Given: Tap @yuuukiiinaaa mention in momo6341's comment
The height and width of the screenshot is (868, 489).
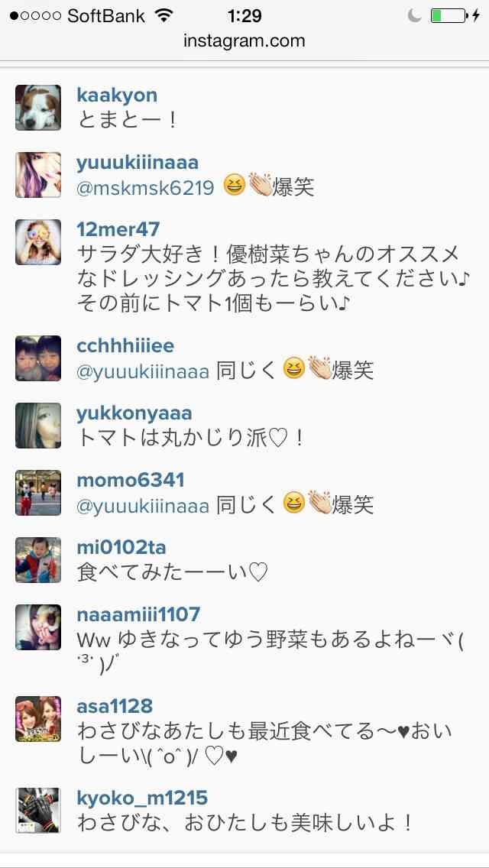Looking at the screenshot, I should click(x=143, y=506).
